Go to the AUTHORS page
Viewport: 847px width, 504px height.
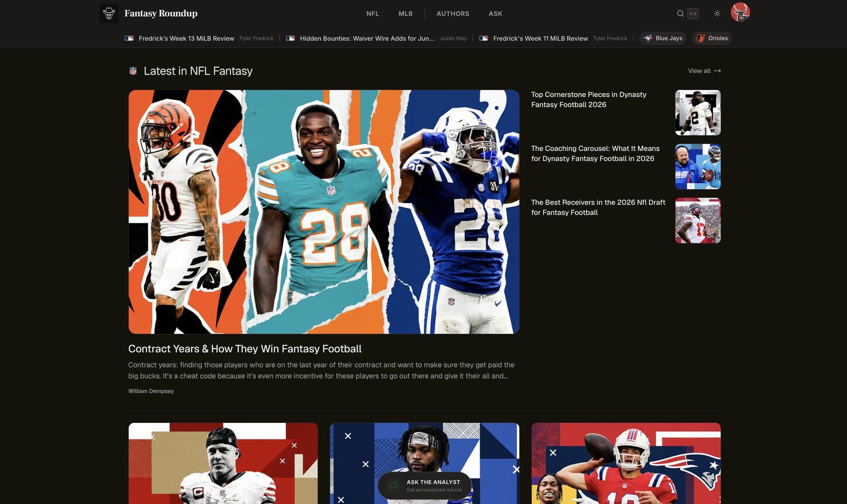point(453,14)
